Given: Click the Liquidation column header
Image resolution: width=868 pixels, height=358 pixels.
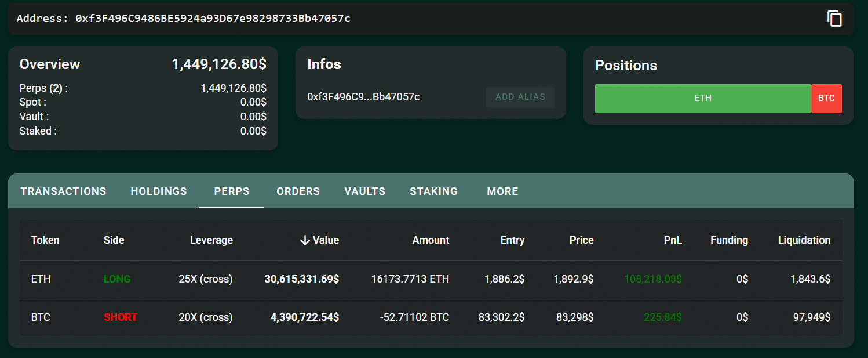Looking at the screenshot, I should tap(804, 240).
